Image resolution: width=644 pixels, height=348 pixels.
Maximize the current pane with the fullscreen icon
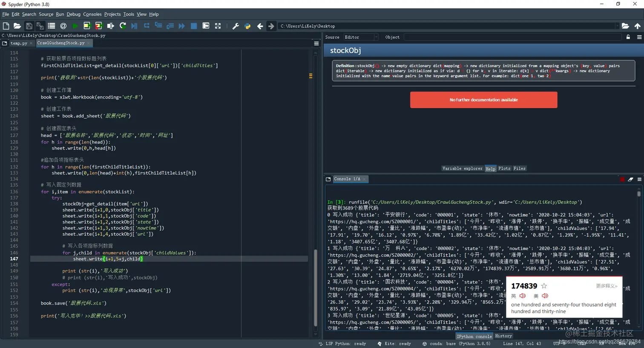pyautogui.click(x=218, y=26)
